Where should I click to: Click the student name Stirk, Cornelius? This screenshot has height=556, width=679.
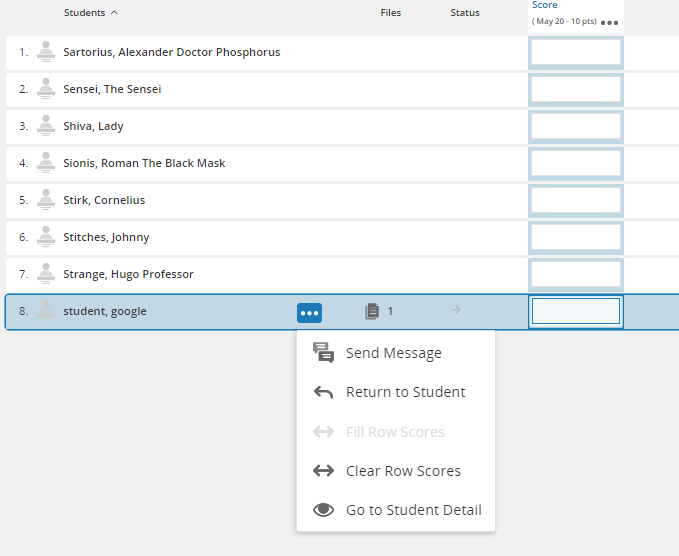(x=104, y=200)
